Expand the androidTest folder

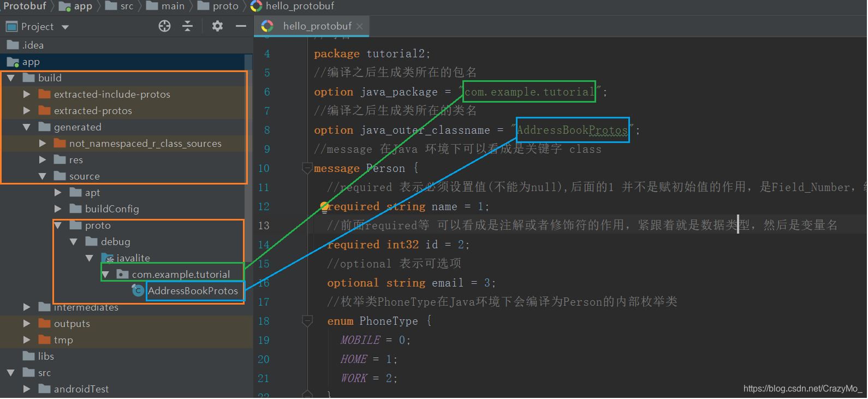tap(26, 389)
